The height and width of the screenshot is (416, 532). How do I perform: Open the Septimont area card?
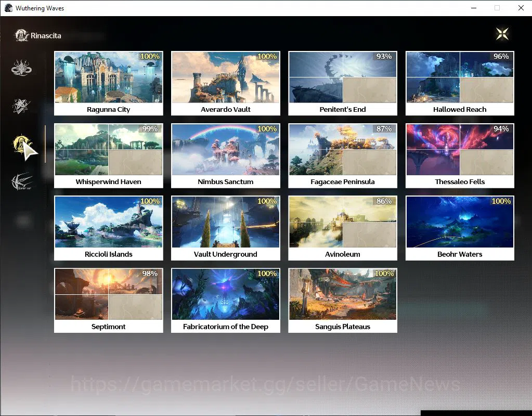click(109, 300)
